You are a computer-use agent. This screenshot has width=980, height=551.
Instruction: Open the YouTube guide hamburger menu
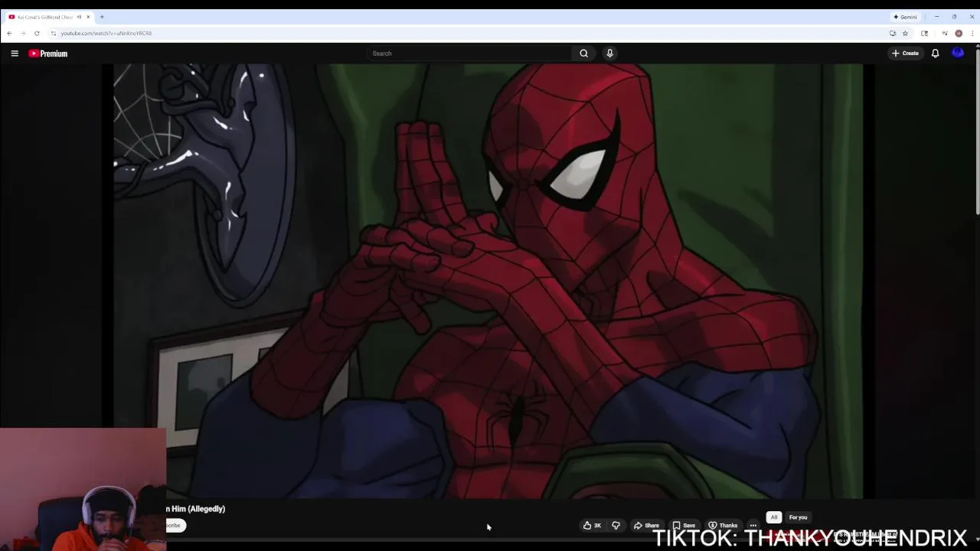(x=15, y=54)
